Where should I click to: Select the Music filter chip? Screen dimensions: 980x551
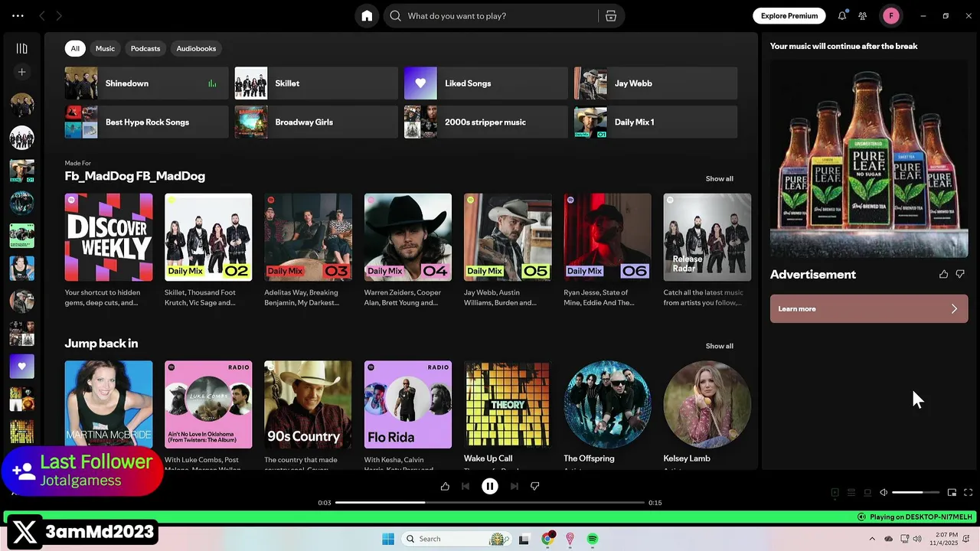105,48
